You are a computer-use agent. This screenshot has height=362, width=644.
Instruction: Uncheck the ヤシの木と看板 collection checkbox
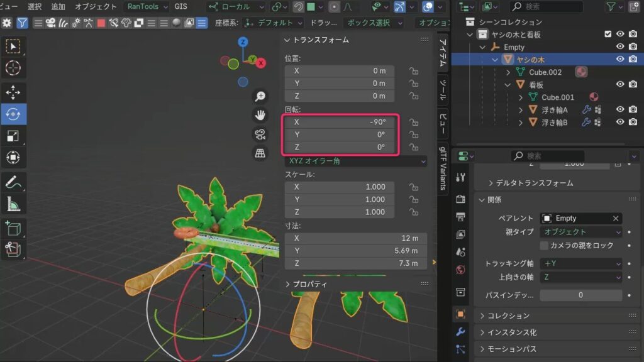tap(608, 34)
